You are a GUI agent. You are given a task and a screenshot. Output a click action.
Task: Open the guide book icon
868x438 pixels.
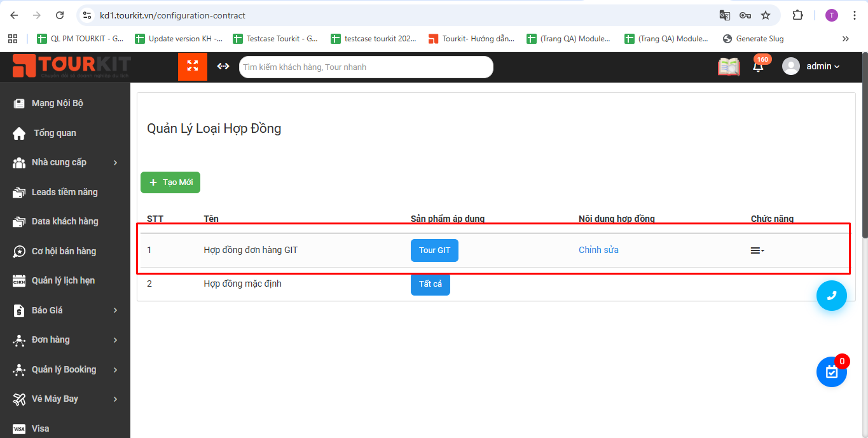[729, 67]
